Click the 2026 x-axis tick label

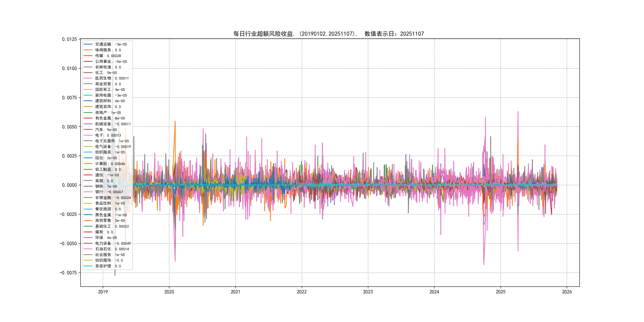[x=567, y=292]
